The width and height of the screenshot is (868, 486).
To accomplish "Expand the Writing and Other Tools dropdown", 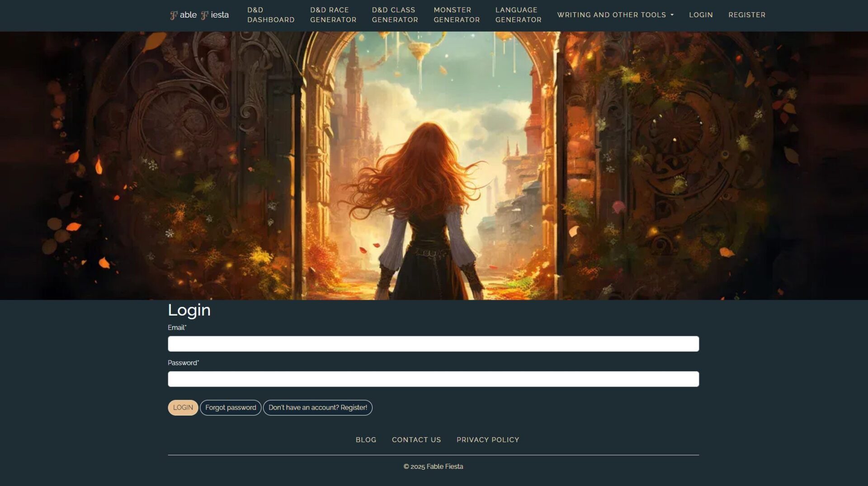I will pyautogui.click(x=615, y=15).
